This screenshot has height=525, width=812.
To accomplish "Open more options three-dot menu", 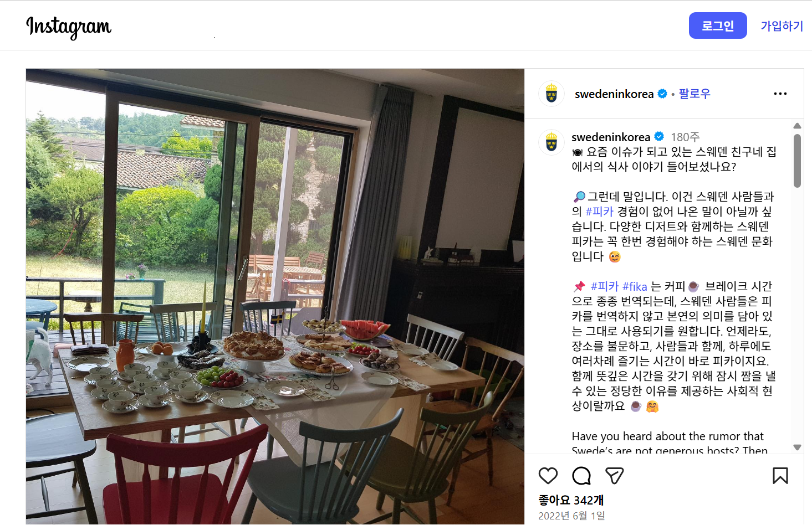I will click(x=780, y=94).
